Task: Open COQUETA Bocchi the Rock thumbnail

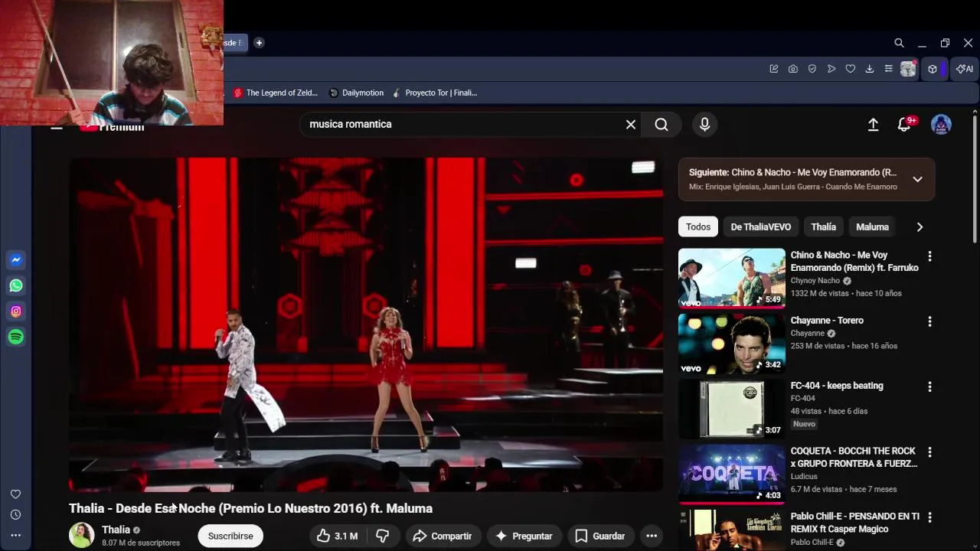Action: pos(732,474)
